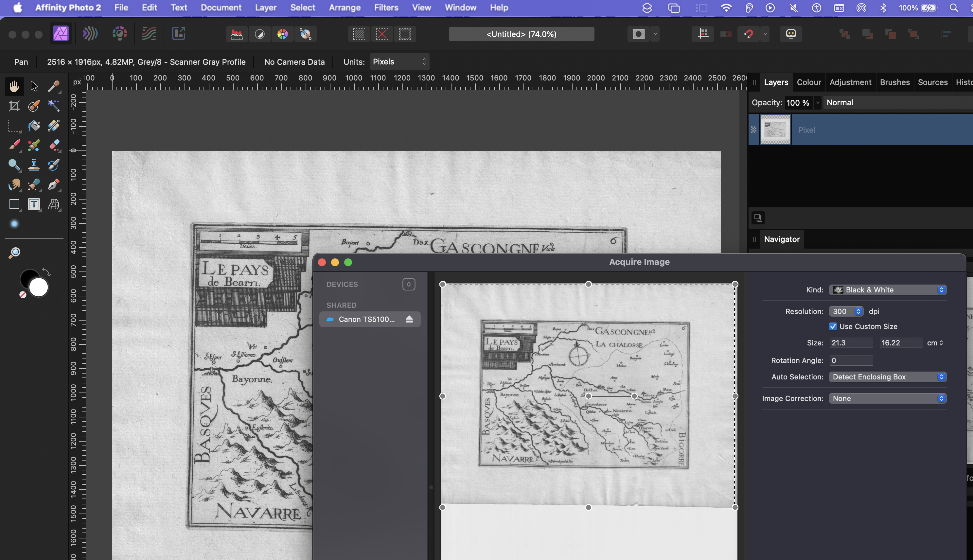Image resolution: width=973 pixels, height=560 pixels.
Task: Select the Healing Brush tool
Action: [x=34, y=184]
